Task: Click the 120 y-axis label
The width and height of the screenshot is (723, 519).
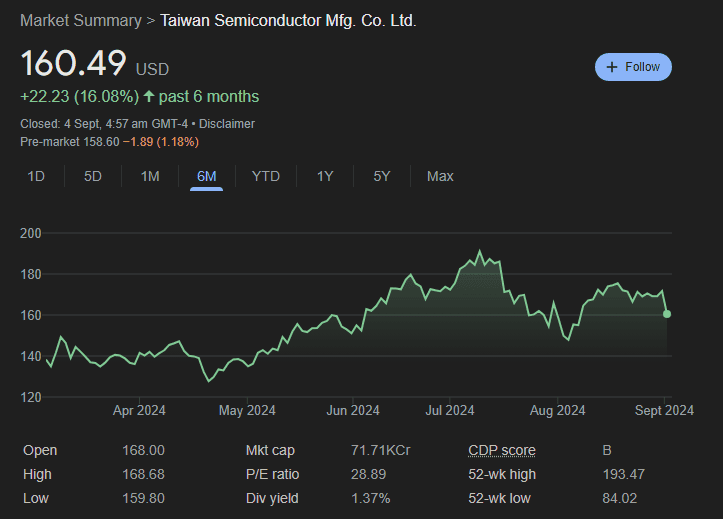Action: 31,397
